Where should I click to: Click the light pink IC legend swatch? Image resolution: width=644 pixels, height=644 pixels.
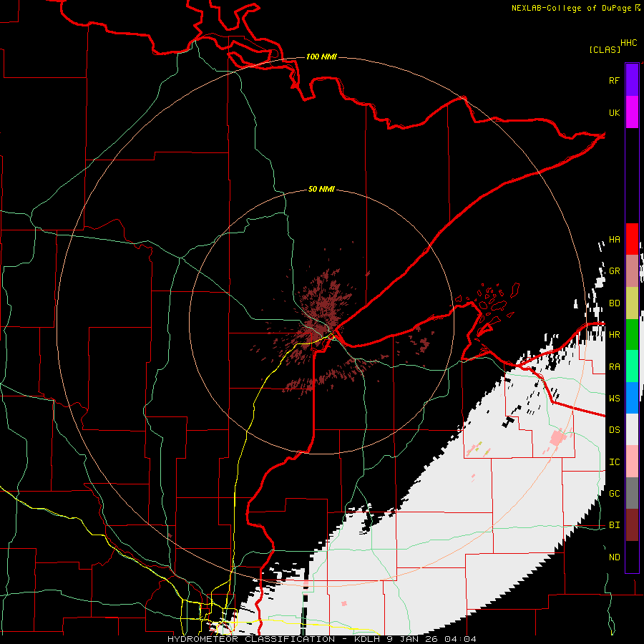[x=632, y=462]
